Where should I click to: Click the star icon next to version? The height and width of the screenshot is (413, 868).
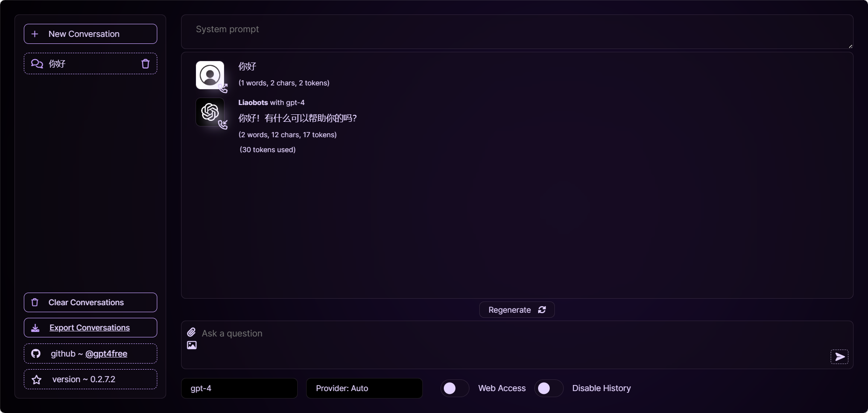click(36, 380)
